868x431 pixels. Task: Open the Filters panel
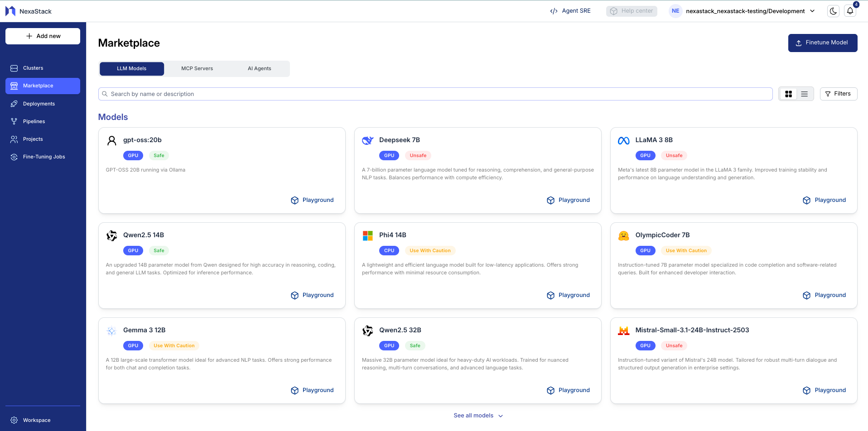838,94
